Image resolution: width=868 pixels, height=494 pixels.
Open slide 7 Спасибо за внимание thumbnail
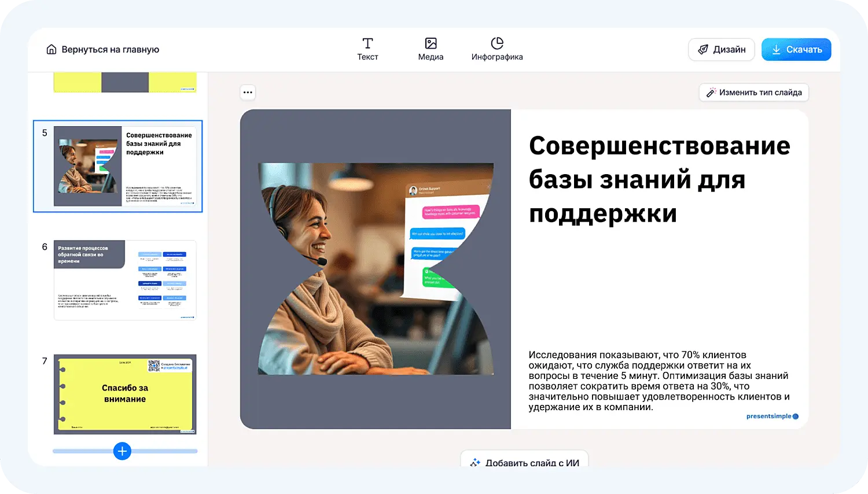click(x=124, y=394)
